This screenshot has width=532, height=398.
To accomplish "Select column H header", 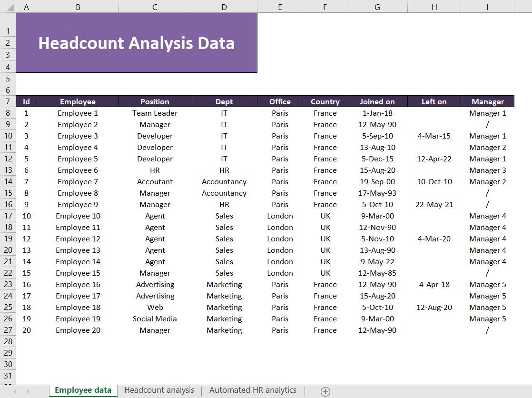I will click(434, 7).
